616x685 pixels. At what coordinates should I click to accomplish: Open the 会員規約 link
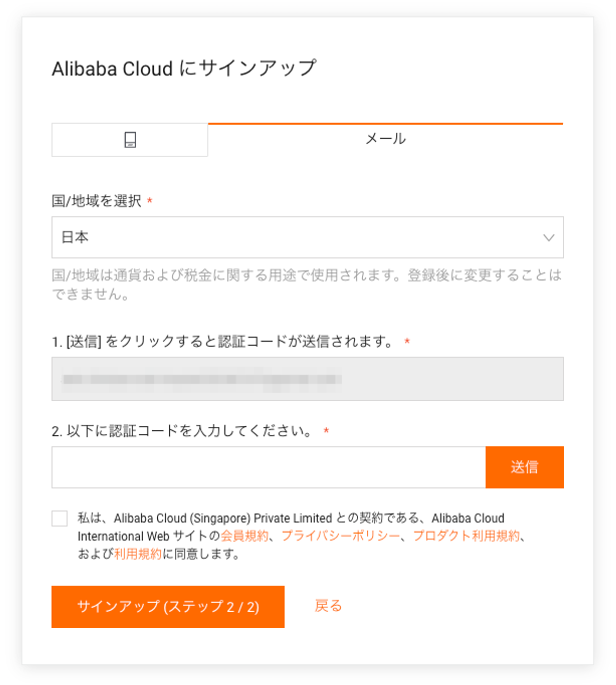point(245,536)
